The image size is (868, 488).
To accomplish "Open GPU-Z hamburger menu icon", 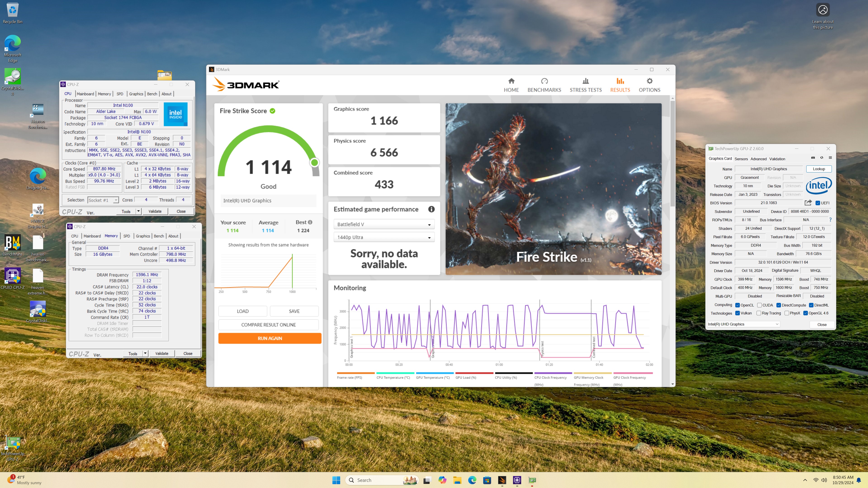I will (830, 158).
